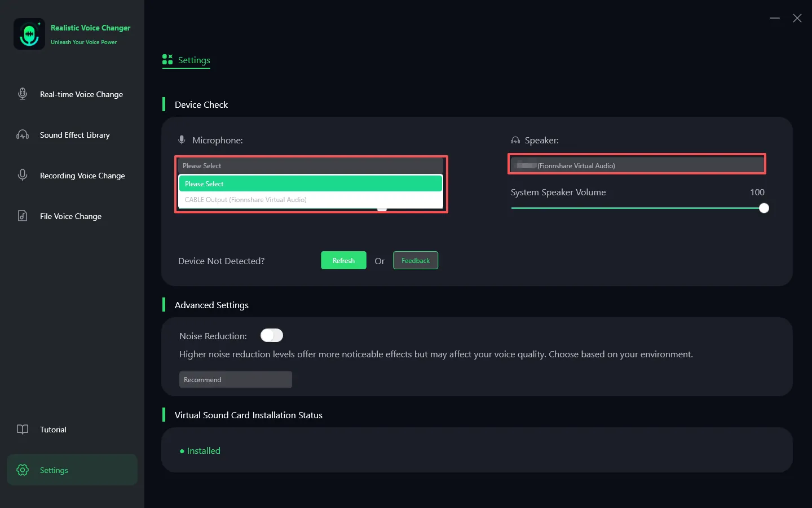Image resolution: width=812 pixels, height=508 pixels.
Task: Click the Real-time Voice Change microphone icon
Action: pyautogui.click(x=23, y=94)
